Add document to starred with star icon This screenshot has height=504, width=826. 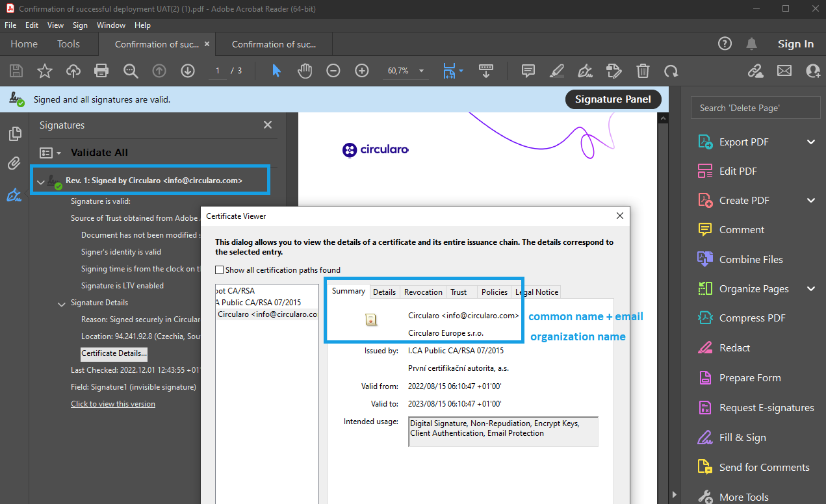click(44, 71)
